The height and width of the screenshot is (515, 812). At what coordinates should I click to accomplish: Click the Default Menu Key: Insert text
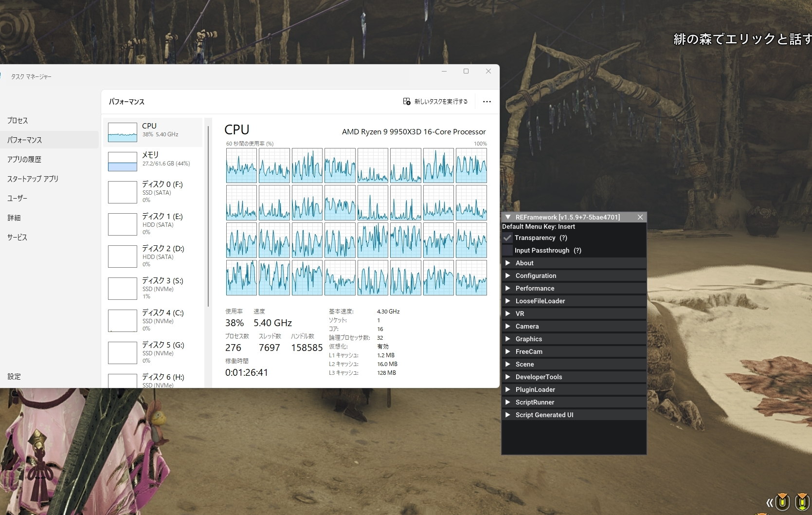[539, 226]
